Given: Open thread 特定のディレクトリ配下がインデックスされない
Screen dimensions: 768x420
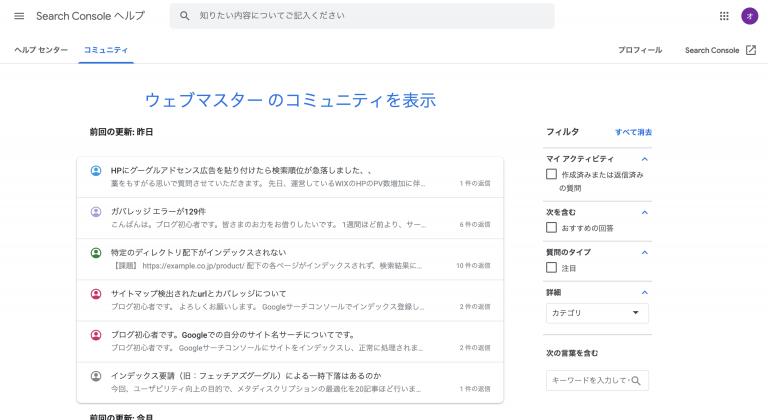Looking at the screenshot, I should pyautogui.click(x=290, y=259).
